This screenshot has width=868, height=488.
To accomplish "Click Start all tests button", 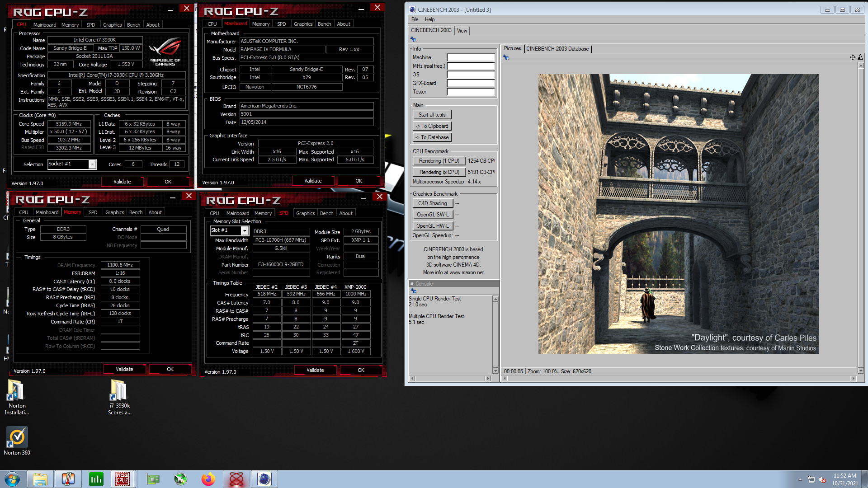I will 432,115.
